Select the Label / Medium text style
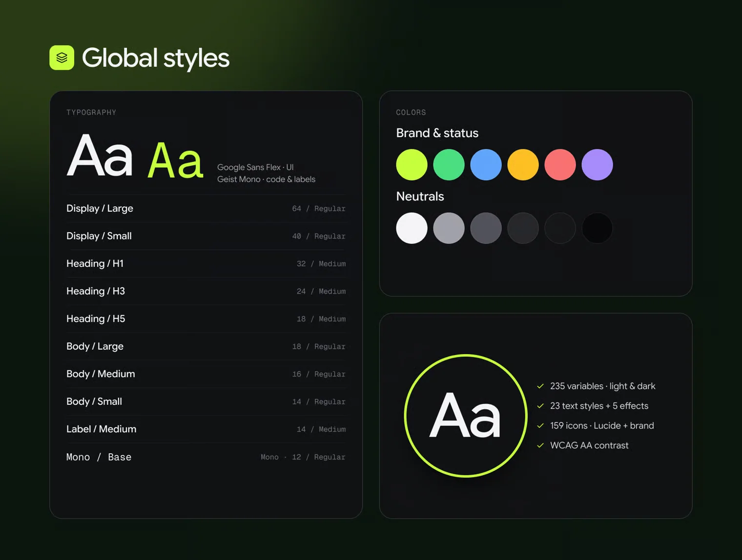This screenshot has height=560, width=742. point(206,429)
